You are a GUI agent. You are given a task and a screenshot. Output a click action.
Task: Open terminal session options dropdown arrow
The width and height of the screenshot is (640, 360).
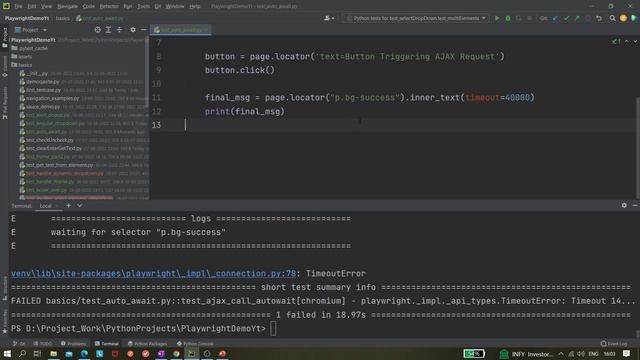pos(80,206)
